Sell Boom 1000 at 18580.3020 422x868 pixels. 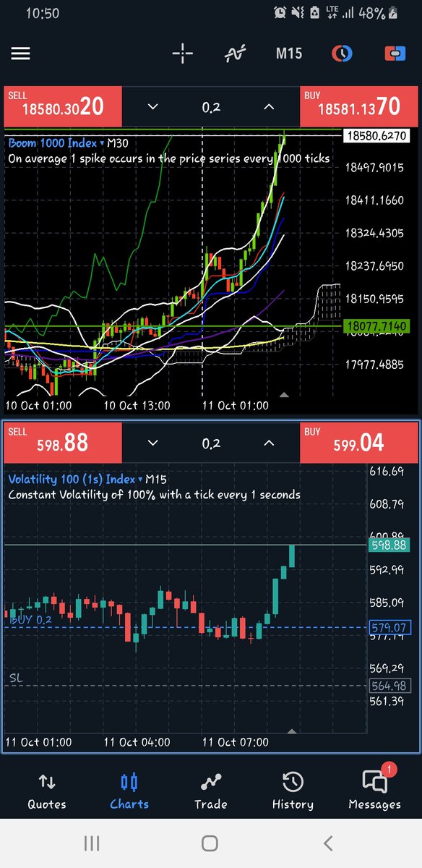(63, 107)
